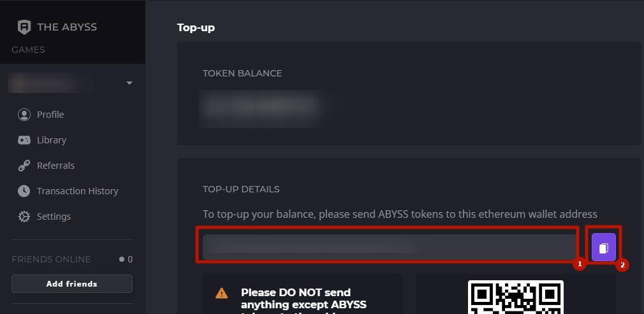Click the Settings gear icon
The height and width of the screenshot is (314, 644).
[24, 217]
